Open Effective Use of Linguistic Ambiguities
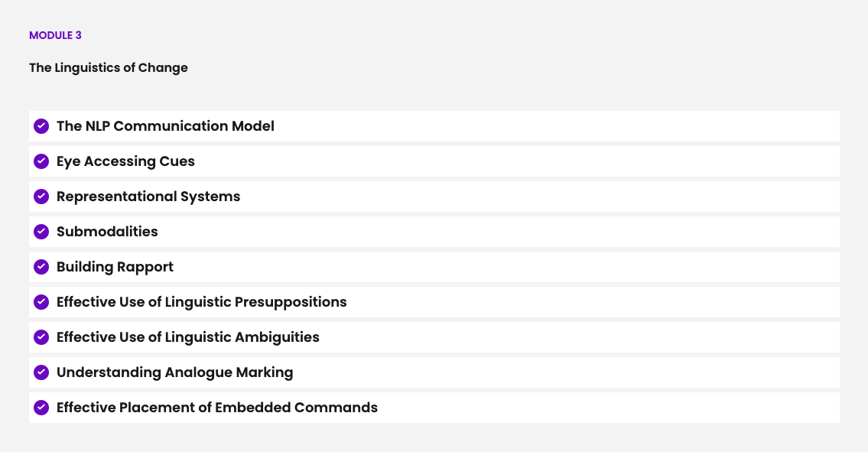Image resolution: width=868 pixels, height=452 pixels. tap(187, 337)
